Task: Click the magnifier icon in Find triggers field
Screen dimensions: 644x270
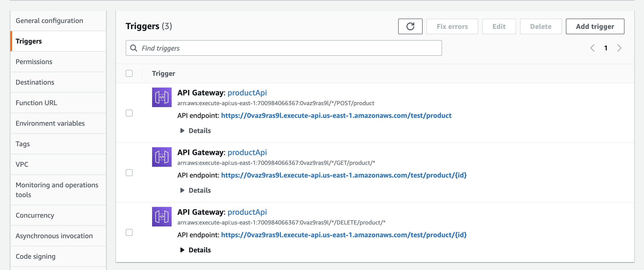Action: 133,48
